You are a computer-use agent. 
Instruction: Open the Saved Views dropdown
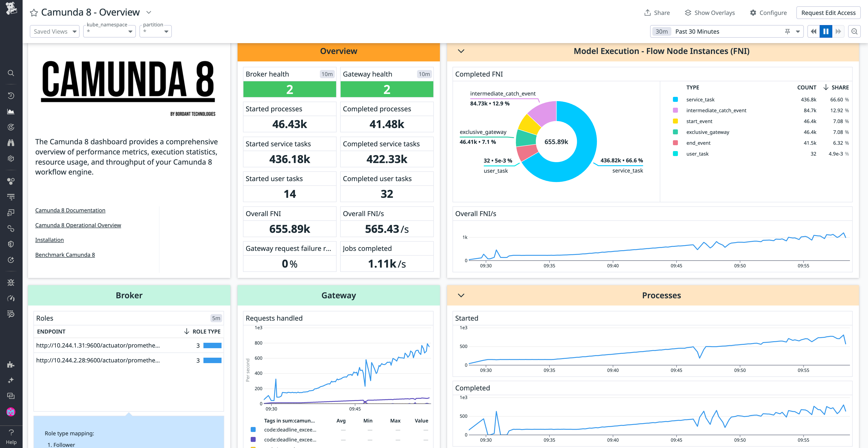54,31
